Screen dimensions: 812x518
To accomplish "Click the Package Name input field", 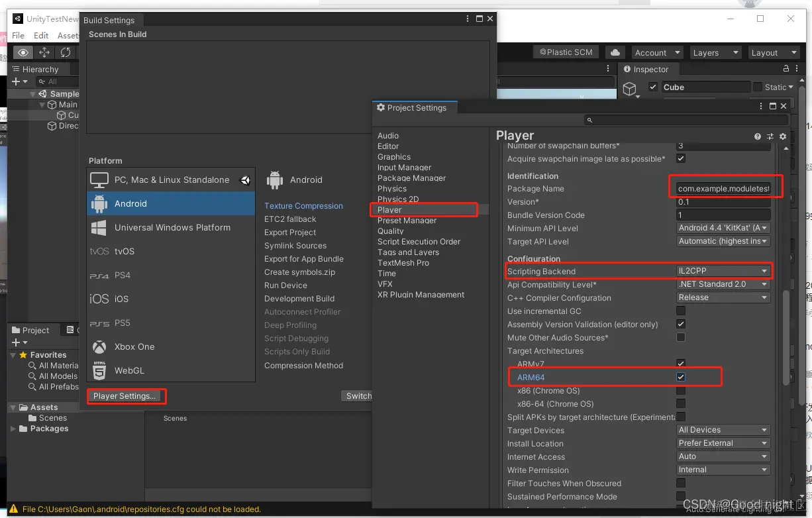I will 723,189.
